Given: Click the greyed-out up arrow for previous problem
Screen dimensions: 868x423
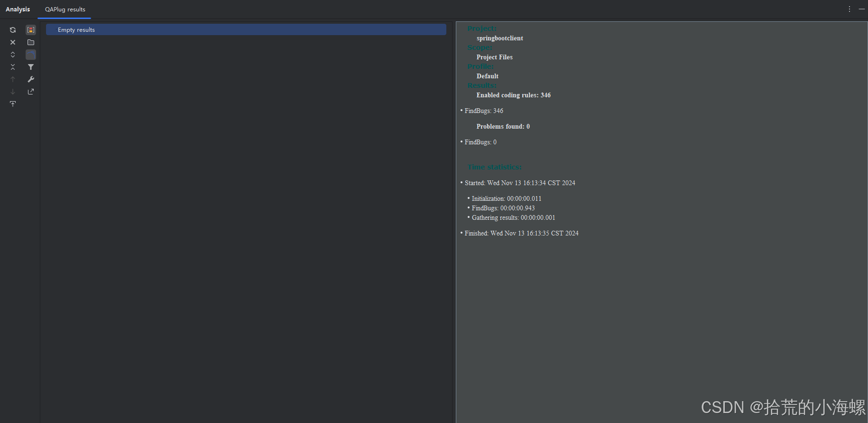Looking at the screenshot, I should (x=13, y=79).
